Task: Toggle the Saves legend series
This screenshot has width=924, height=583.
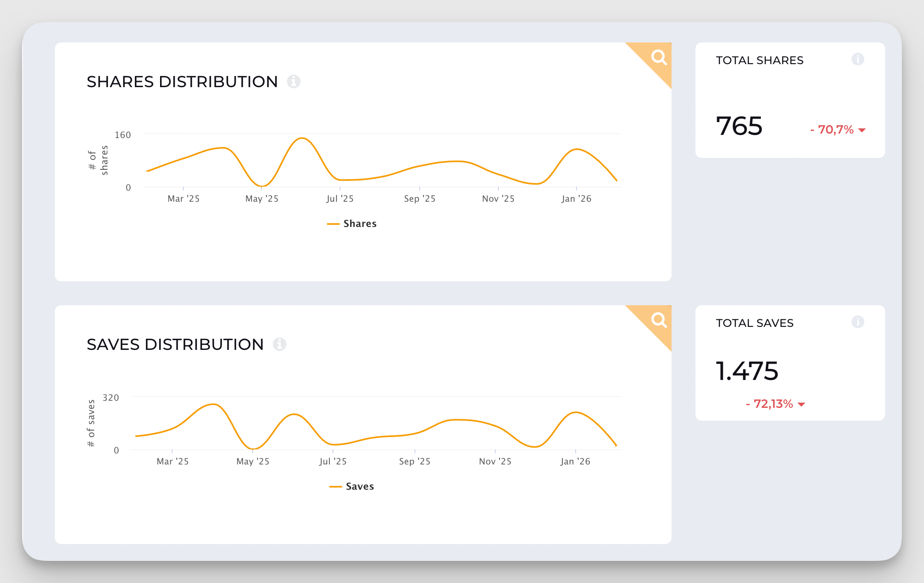Action: [x=359, y=487]
